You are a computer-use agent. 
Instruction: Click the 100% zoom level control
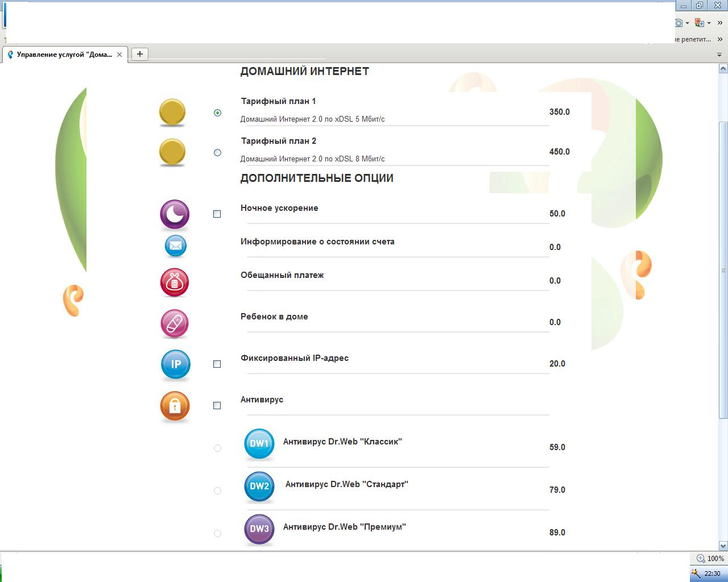tap(710, 558)
